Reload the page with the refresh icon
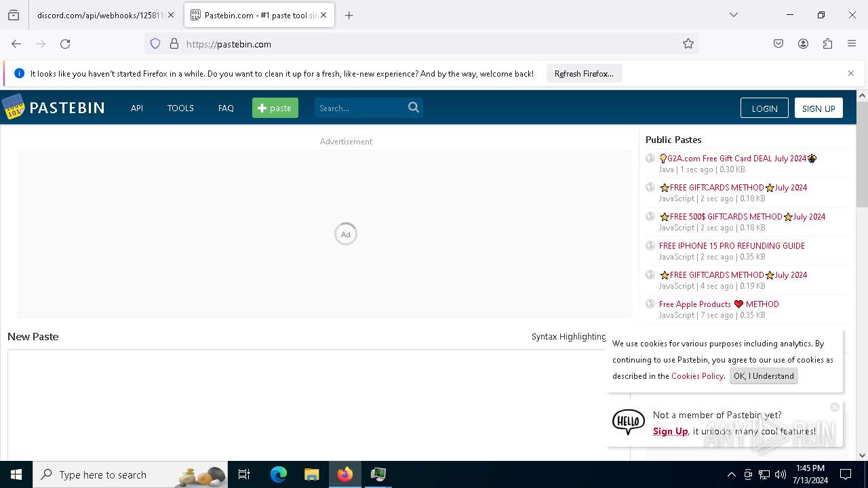Image resolution: width=868 pixels, height=488 pixels. [65, 44]
